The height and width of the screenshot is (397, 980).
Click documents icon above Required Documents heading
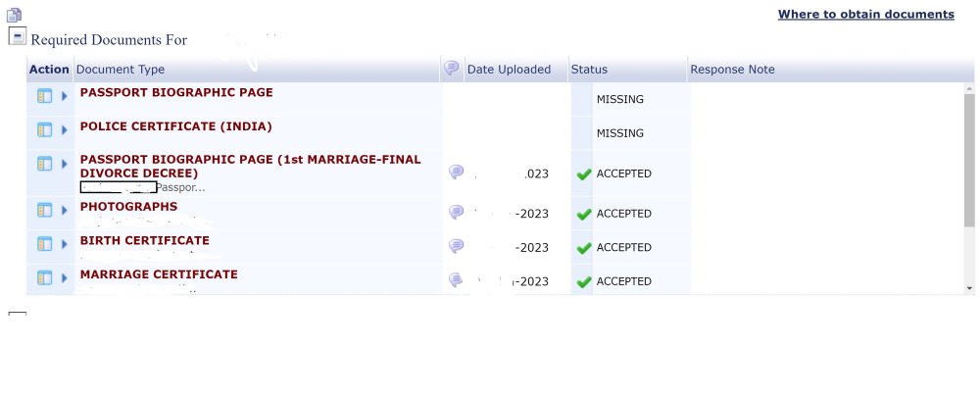click(15, 15)
